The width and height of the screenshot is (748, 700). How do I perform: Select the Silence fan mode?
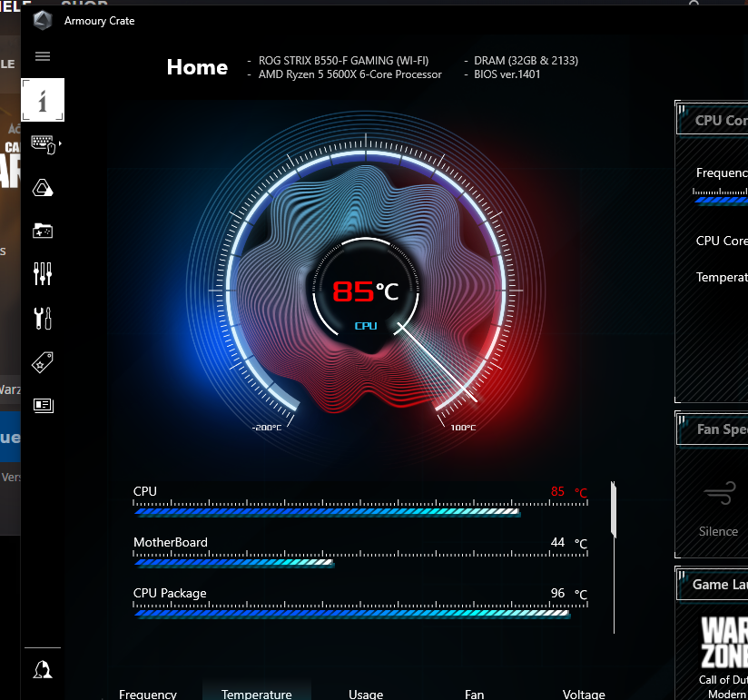pyautogui.click(x=719, y=509)
